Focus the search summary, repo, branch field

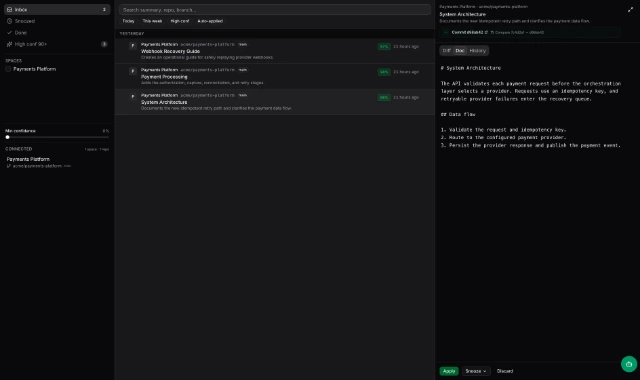275,10
